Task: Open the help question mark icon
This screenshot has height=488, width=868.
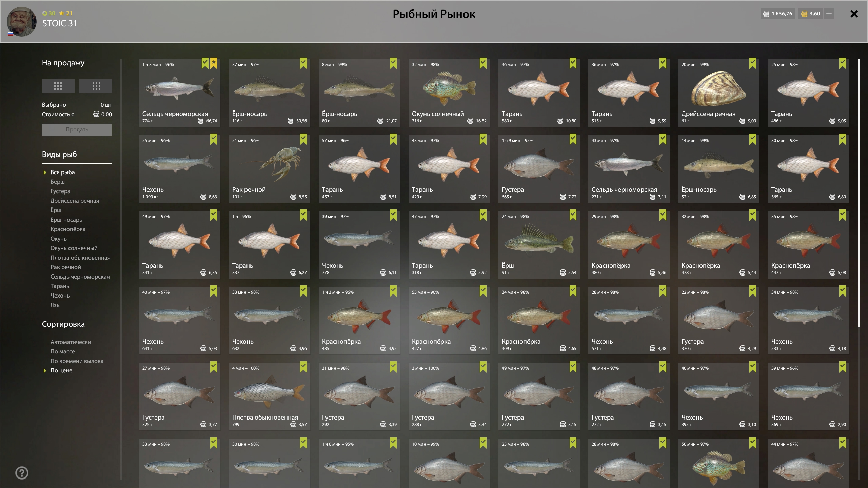Action: tap(22, 473)
